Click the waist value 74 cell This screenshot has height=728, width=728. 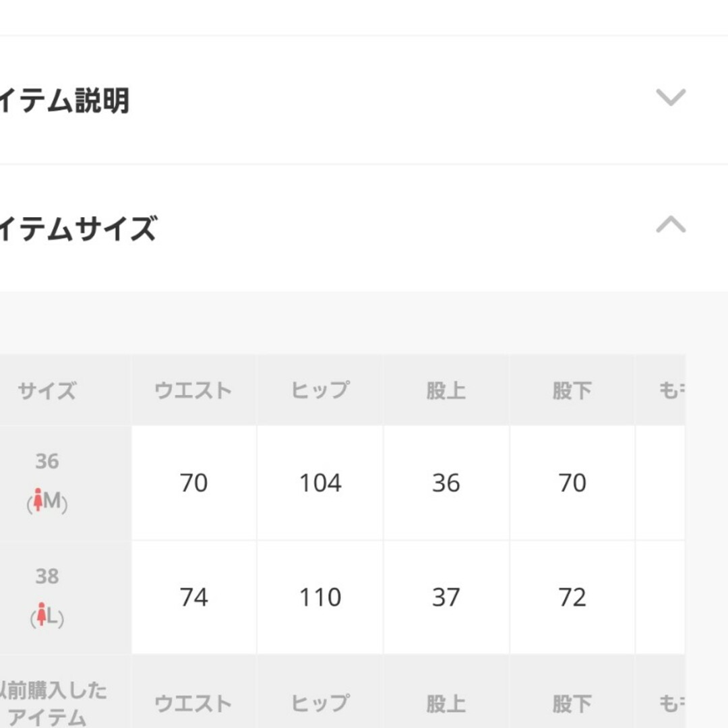coord(193,597)
